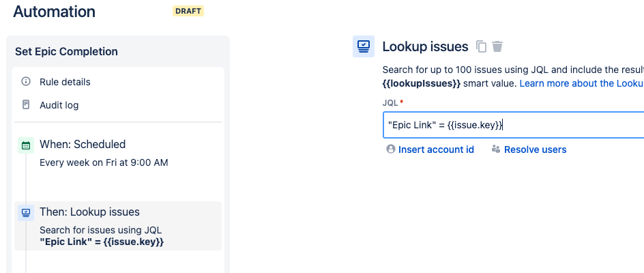Click 'Search for issues using JQL' description
This screenshot has width=644, height=273.
pyautogui.click(x=101, y=230)
